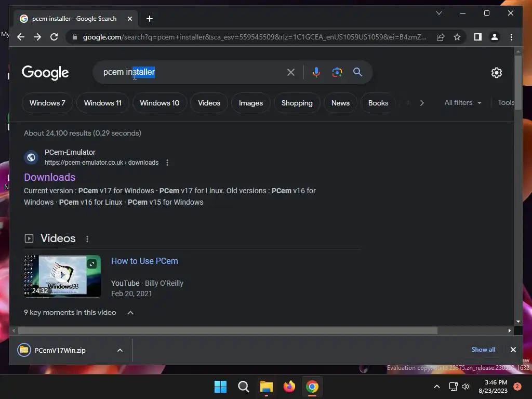The width and height of the screenshot is (532, 399).
Task: Open File Explorer from taskbar
Action: pyautogui.click(x=267, y=387)
